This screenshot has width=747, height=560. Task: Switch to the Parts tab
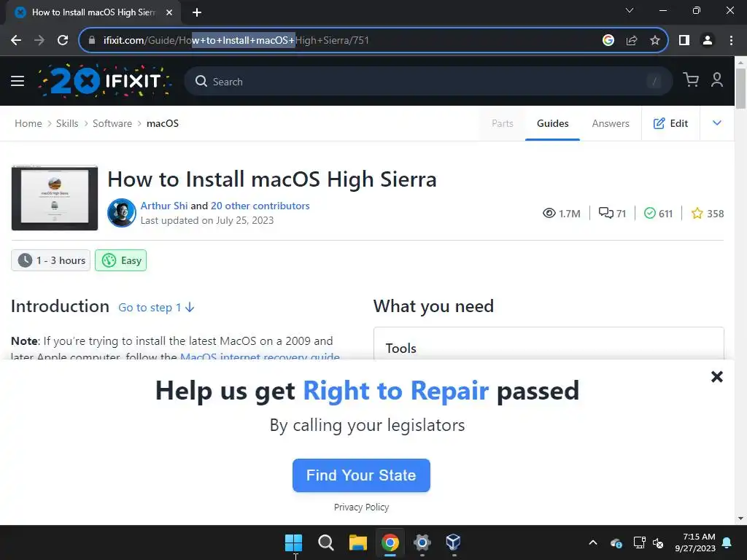point(503,123)
